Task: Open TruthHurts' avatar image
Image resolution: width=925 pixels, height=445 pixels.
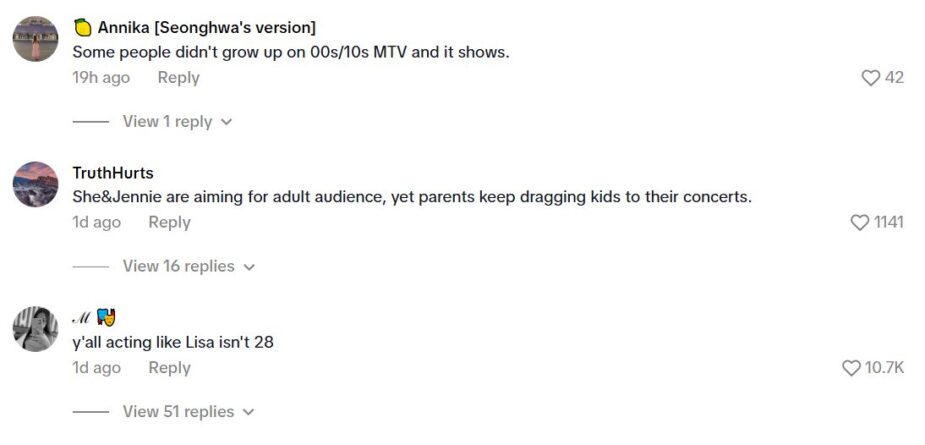Action: tap(35, 184)
